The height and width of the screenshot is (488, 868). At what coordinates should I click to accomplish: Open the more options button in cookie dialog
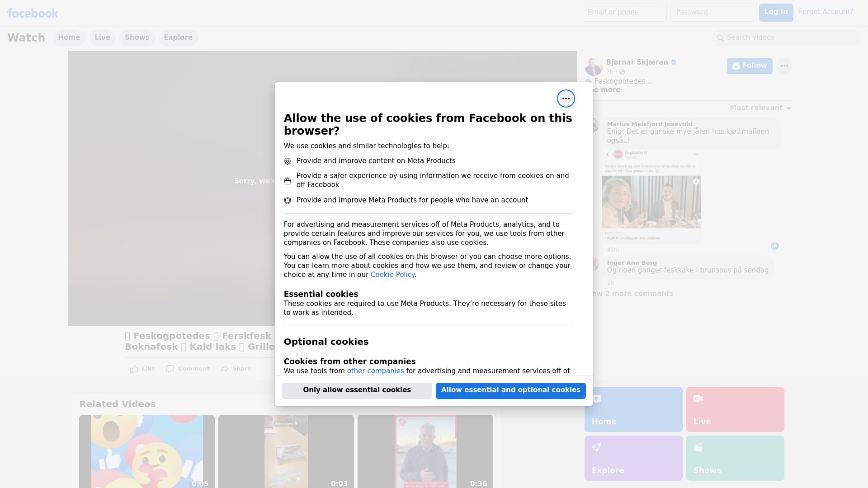coord(566,99)
